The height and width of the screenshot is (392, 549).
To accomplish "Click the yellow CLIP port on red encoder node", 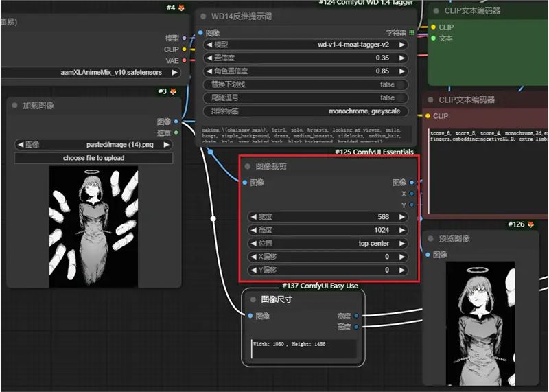I will coord(428,115).
